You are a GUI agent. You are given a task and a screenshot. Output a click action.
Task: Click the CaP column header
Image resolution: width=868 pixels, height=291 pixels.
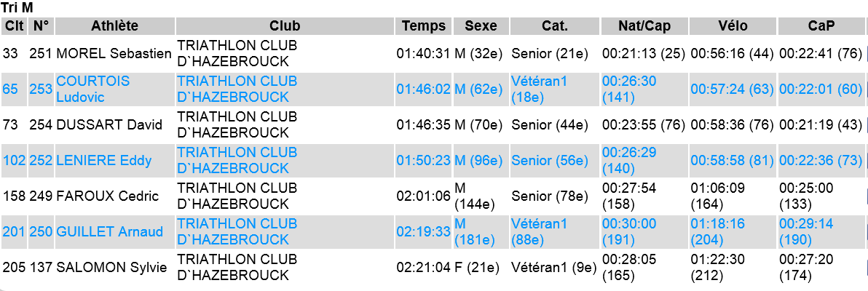[821, 26]
